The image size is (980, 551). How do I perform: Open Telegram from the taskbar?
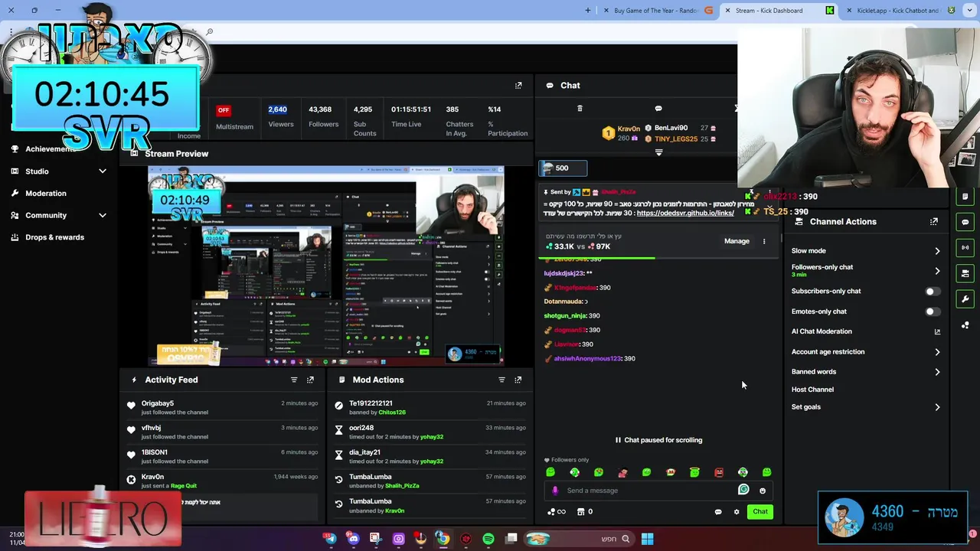click(x=330, y=539)
